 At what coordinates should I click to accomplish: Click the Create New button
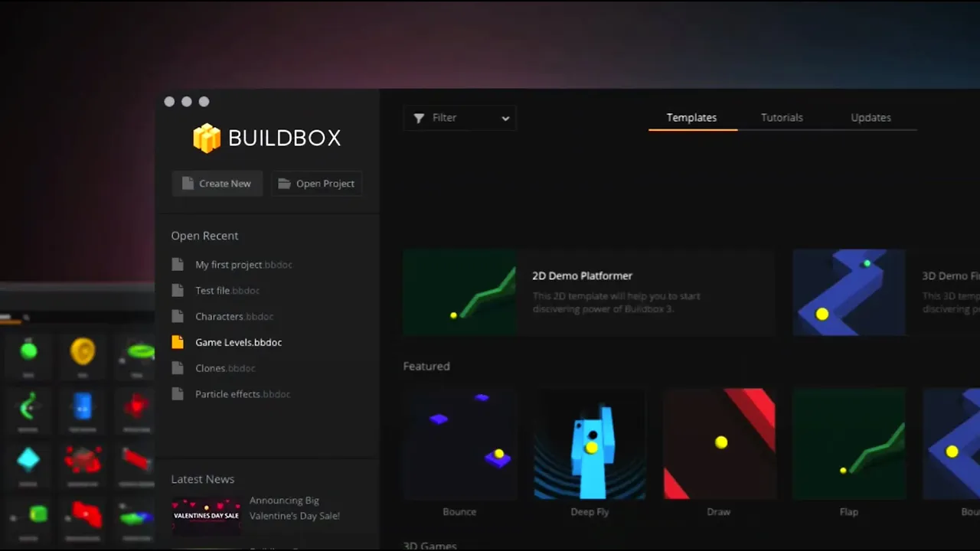tap(217, 184)
